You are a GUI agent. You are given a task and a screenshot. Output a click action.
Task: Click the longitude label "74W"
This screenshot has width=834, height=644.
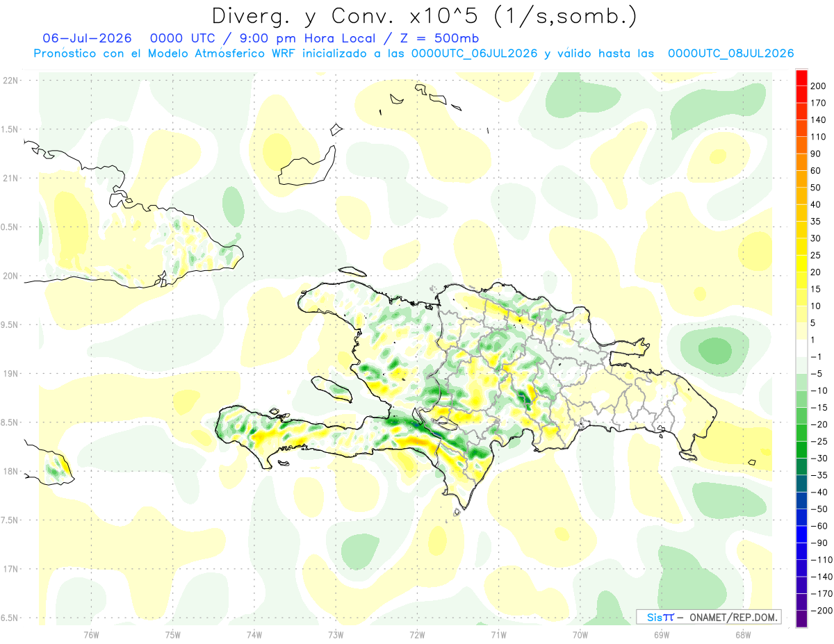254,634
